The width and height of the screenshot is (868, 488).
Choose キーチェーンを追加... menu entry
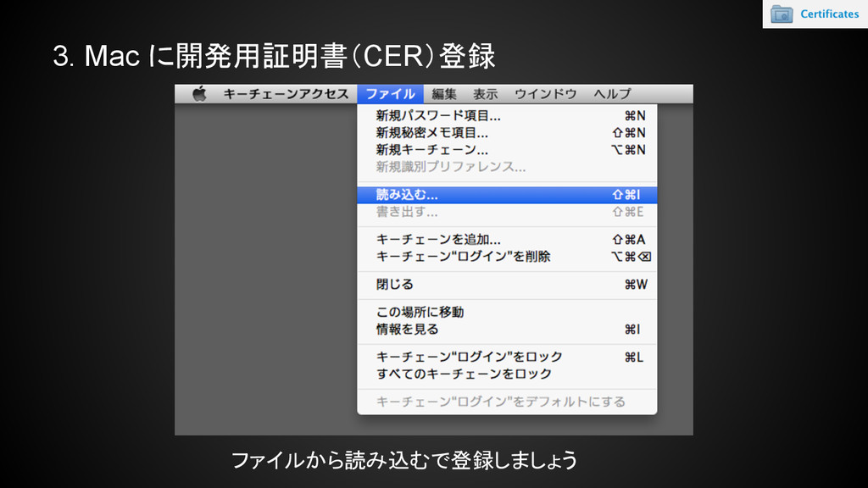click(507, 240)
